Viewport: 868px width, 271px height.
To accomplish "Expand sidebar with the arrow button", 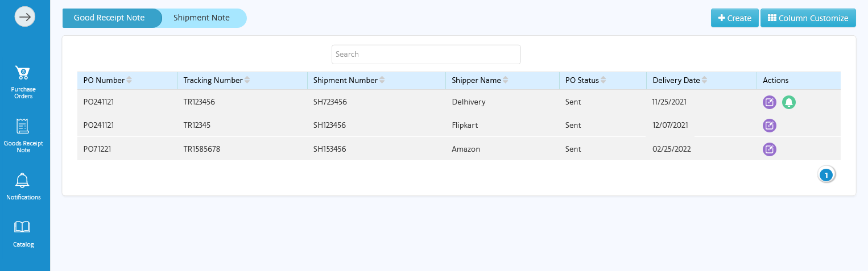I will coord(24,17).
